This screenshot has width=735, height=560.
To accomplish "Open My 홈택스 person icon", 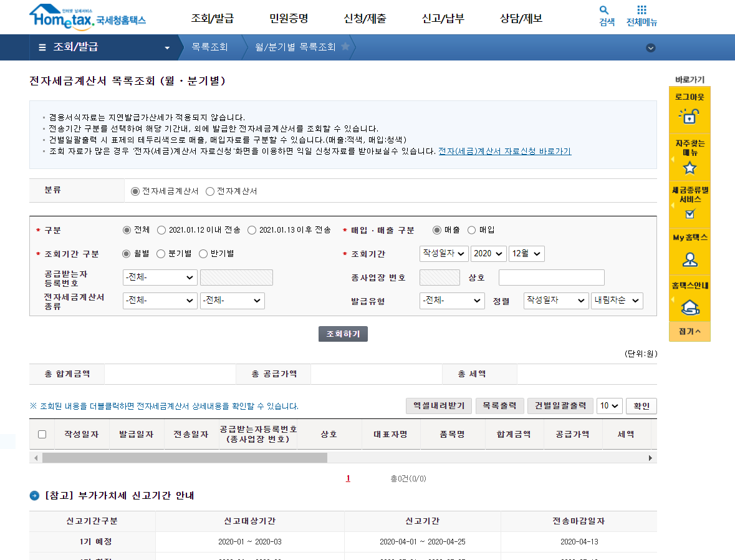I will [689, 259].
